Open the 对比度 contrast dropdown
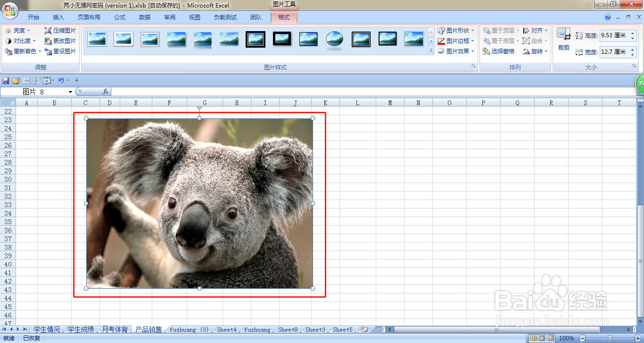Image resolution: width=644 pixels, height=343 pixels. pos(21,41)
